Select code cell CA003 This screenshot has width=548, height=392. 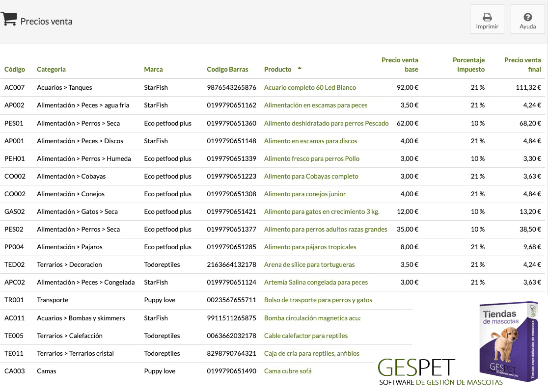pos(14,371)
